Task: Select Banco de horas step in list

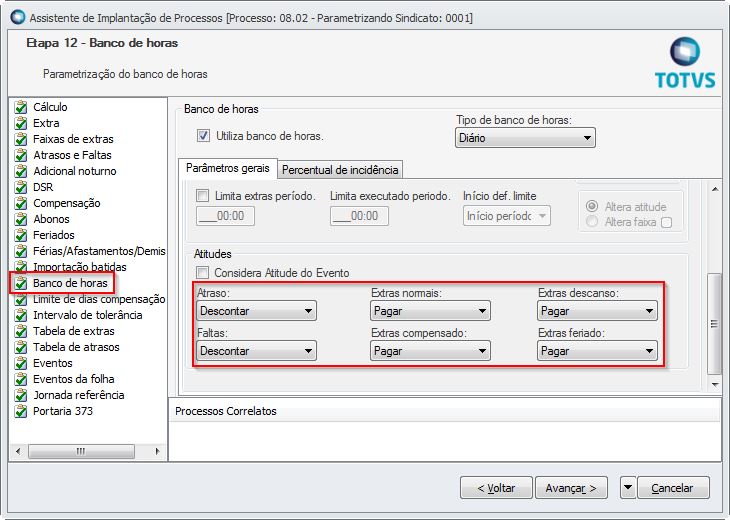Action: point(70,283)
